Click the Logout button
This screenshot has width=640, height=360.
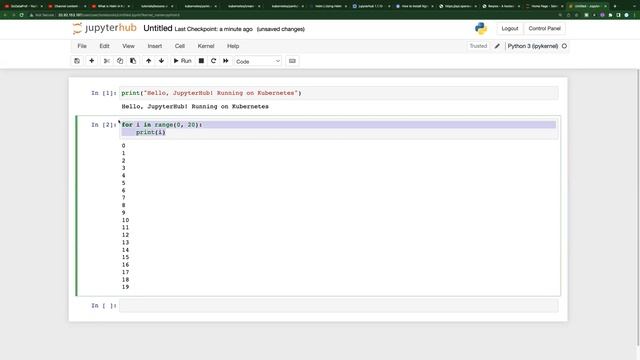(x=510, y=29)
